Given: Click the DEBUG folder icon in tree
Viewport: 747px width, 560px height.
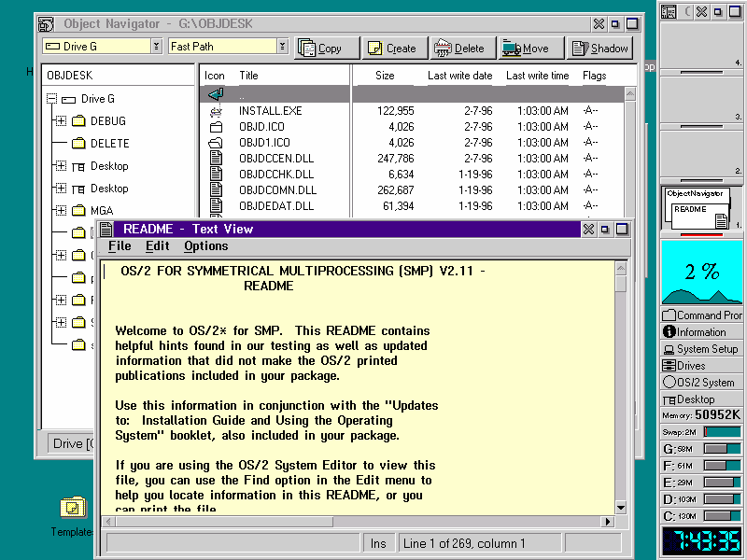Looking at the screenshot, I should (x=78, y=121).
